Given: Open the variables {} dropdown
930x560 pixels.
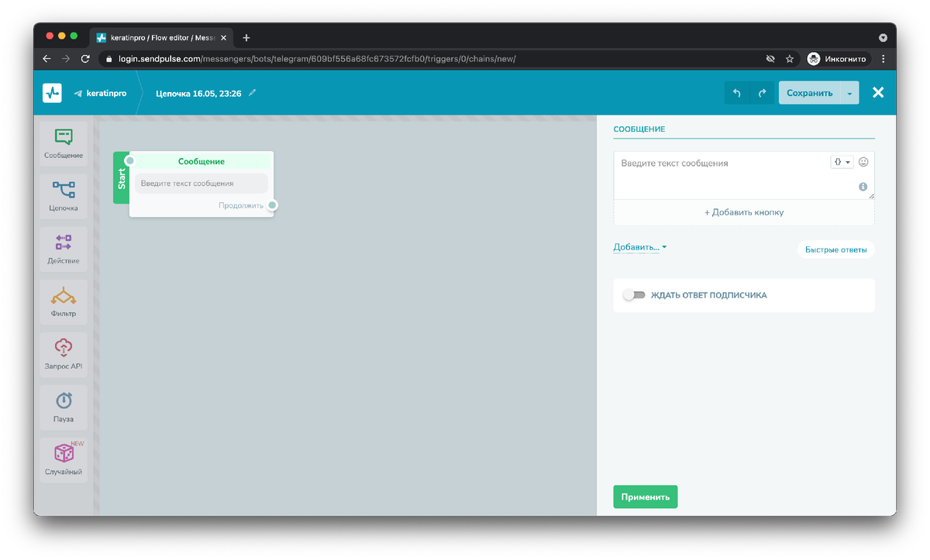Looking at the screenshot, I should click(842, 162).
